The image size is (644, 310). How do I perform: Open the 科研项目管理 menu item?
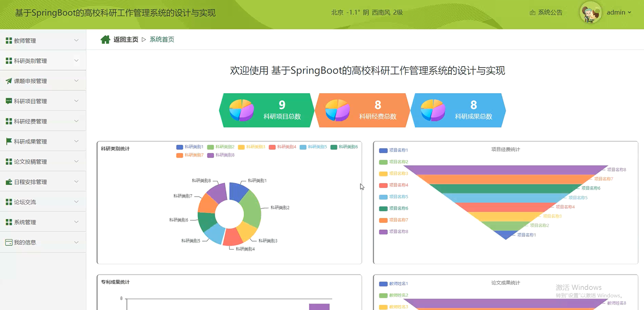coord(43,101)
